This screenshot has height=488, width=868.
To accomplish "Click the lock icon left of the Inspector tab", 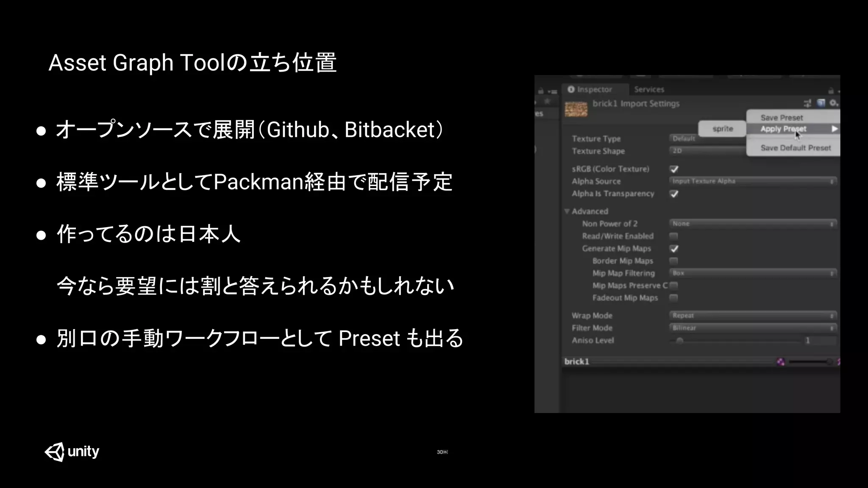I will point(541,91).
